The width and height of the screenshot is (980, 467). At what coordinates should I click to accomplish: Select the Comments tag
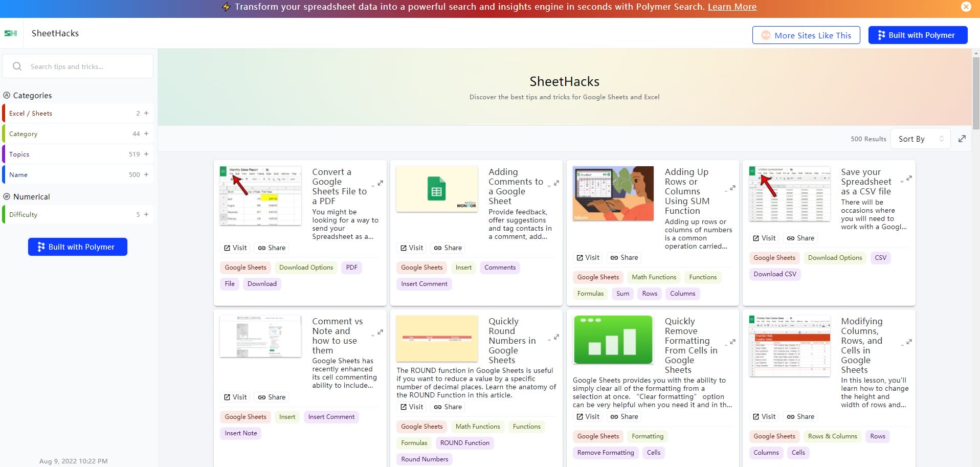500,268
